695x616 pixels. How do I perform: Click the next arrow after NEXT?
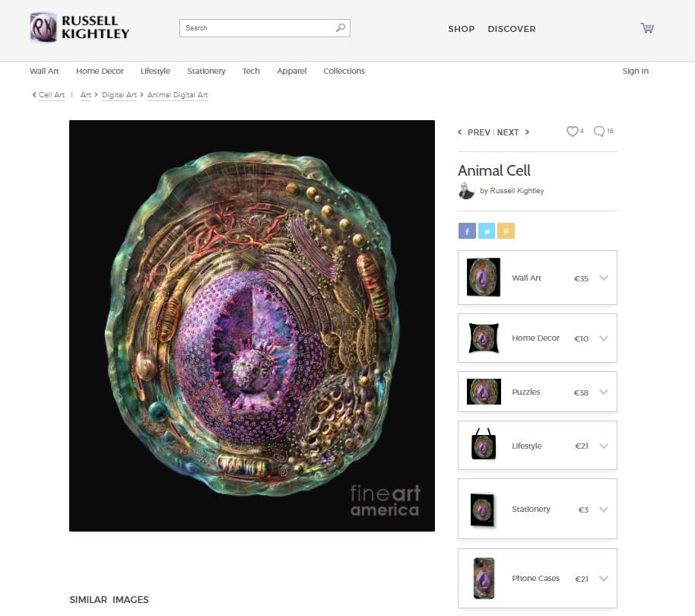(527, 132)
